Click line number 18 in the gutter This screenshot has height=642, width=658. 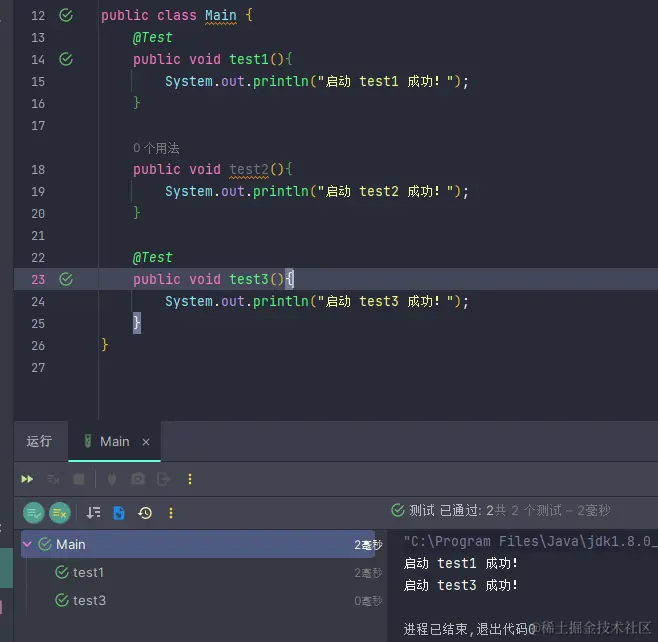tap(38, 170)
